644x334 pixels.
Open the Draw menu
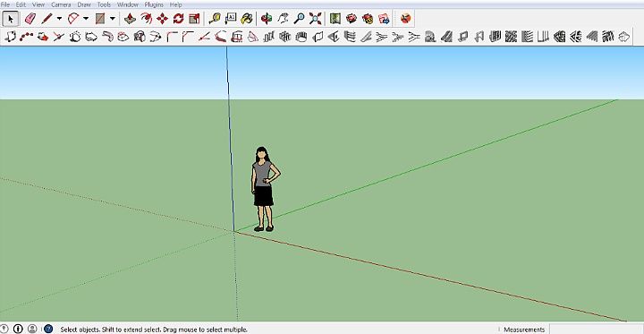tap(84, 5)
